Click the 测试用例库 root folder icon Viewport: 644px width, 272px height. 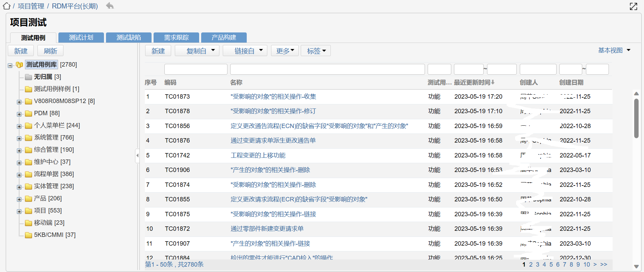click(x=20, y=65)
